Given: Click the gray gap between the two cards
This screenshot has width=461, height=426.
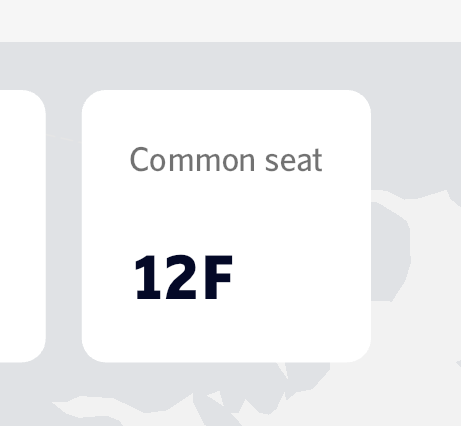Looking at the screenshot, I should pyautogui.click(x=64, y=226).
